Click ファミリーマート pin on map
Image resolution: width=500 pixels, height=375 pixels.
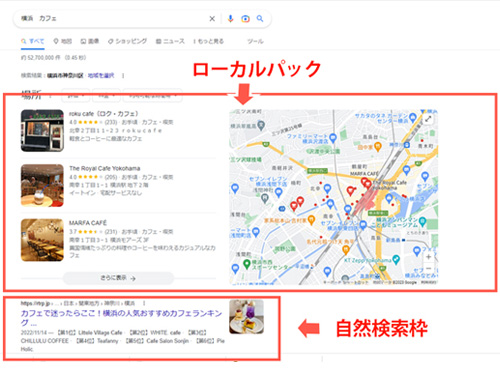click(x=332, y=137)
